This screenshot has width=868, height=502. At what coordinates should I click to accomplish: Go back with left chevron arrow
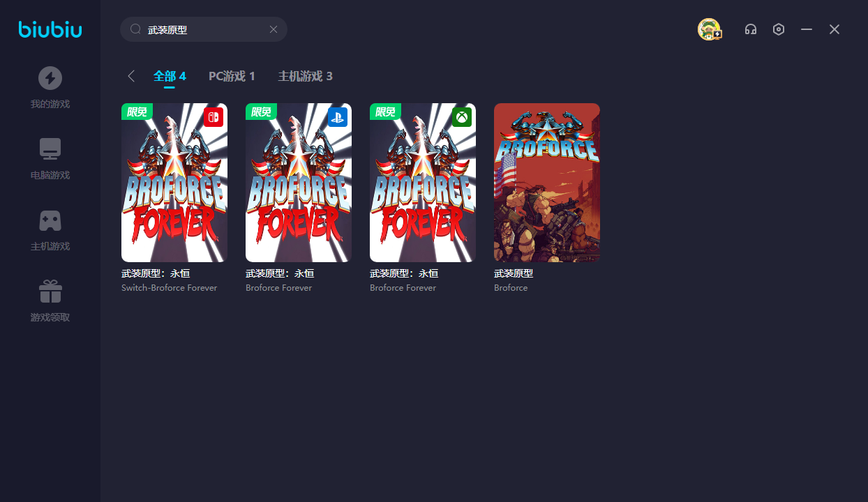pyautogui.click(x=131, y=76)
